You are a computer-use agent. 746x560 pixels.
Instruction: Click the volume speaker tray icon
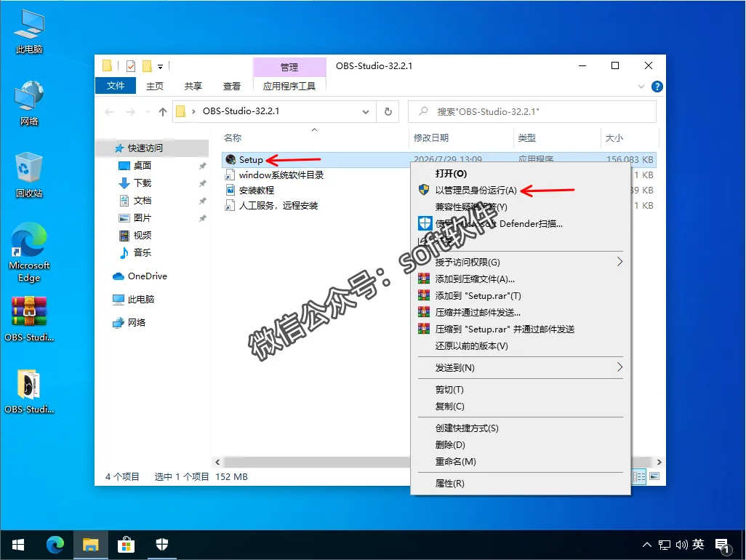point(681,545)
